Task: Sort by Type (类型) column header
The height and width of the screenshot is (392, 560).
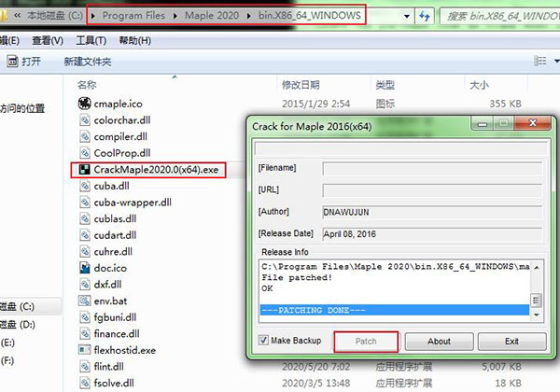Action: tap(385, 85)
